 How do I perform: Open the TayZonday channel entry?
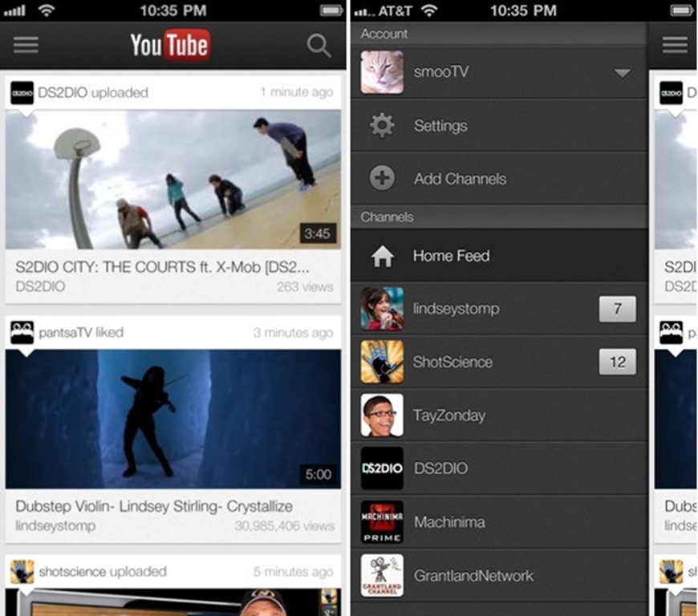coord(499,415)
